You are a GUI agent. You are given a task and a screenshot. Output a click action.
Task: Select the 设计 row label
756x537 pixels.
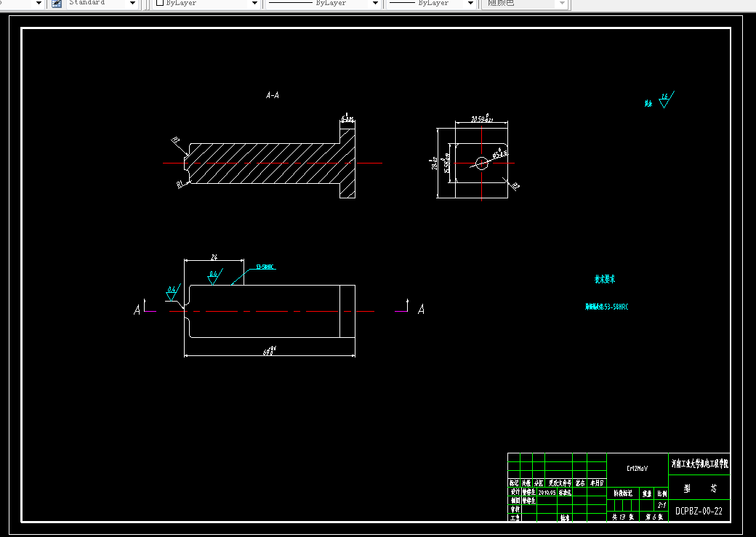(515, 492)
